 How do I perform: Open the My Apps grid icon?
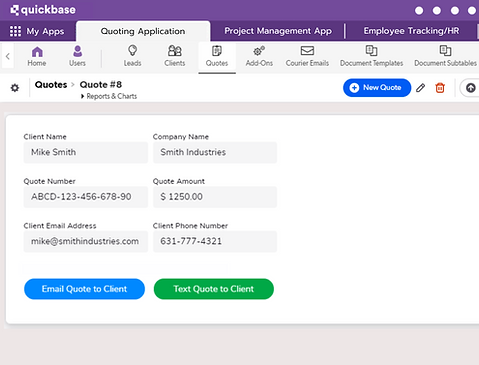15,31
